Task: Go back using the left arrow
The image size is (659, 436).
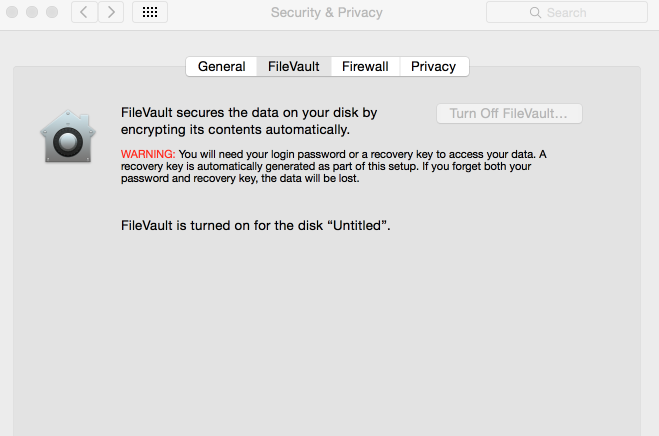Action: (84, 12)
